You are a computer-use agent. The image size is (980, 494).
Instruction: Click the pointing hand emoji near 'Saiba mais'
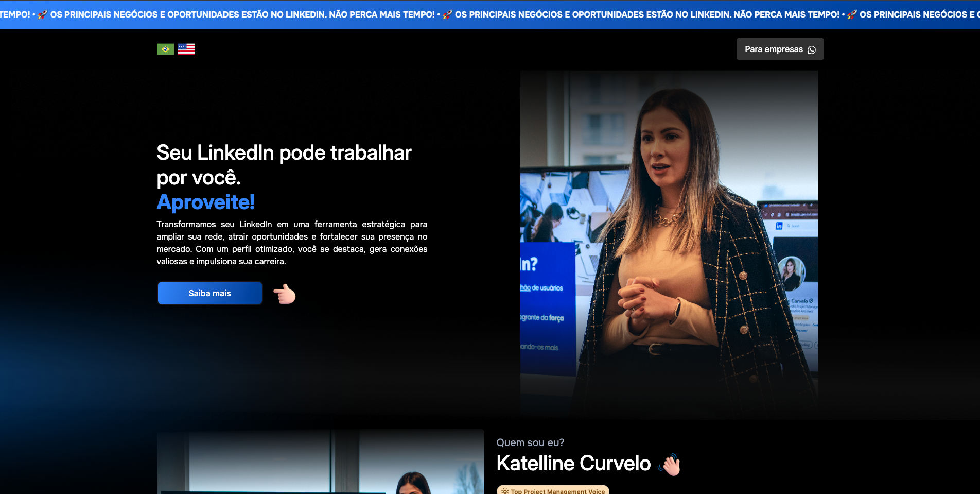284,294
